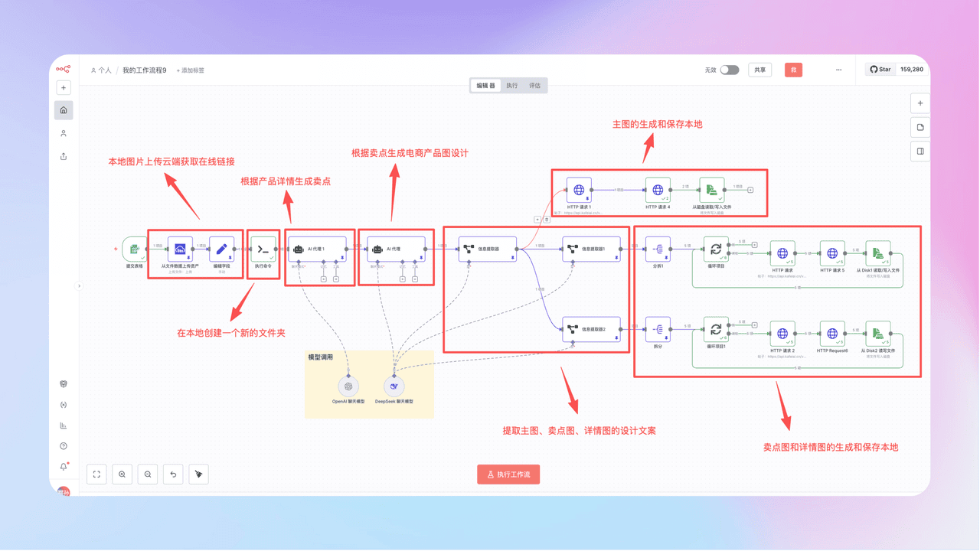Click the tidy up broom icon
This screenshot has height=551, width=980.
tap(198, 474)
